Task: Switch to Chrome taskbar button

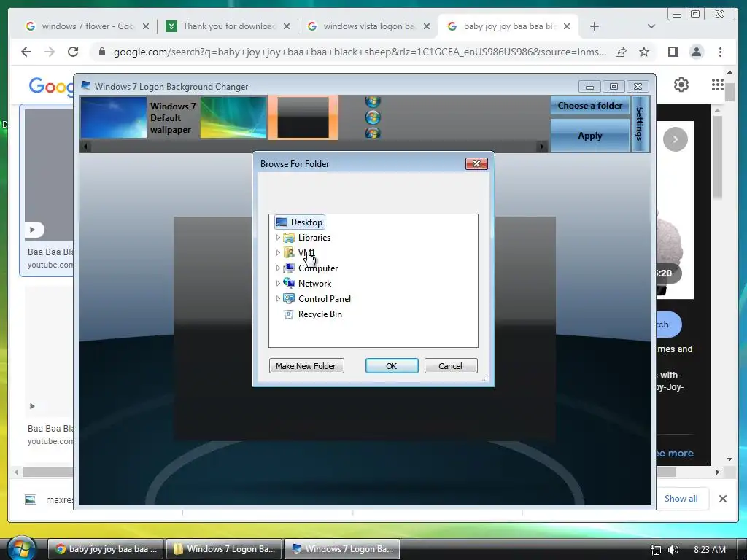Action: [x=107, y=549]
